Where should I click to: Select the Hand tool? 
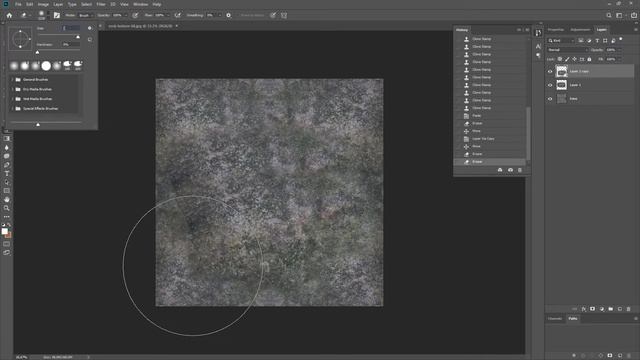7,200
